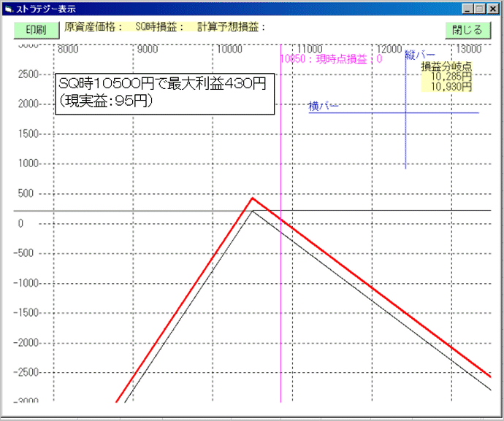504x421 pixels.
Task: Click y-axis label 2500
Action: tap(28, 74)
